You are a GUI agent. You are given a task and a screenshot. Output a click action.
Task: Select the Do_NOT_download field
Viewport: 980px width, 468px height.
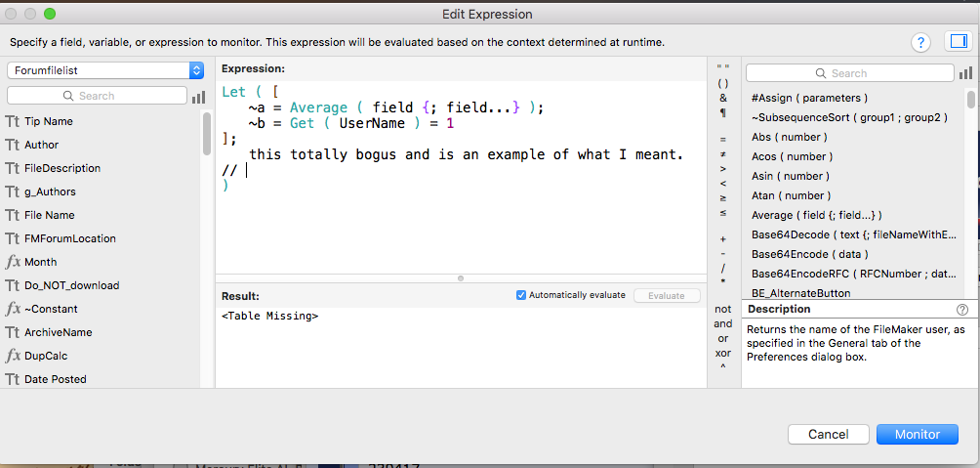click(72, 285)
